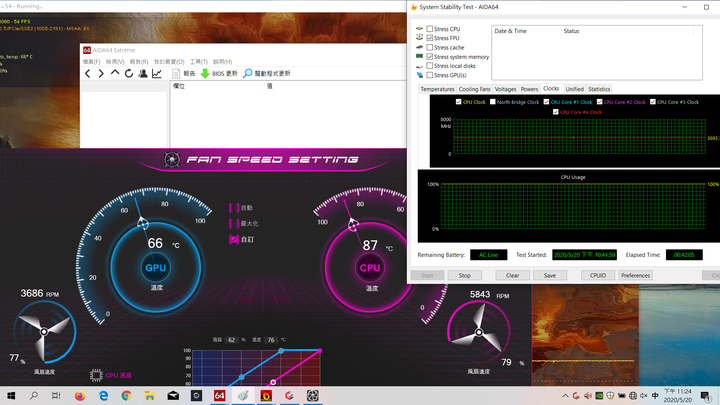Open the graph chart icon in AIDA64 toolbar
Screen dimensions: 720x405
coord(157,73)
